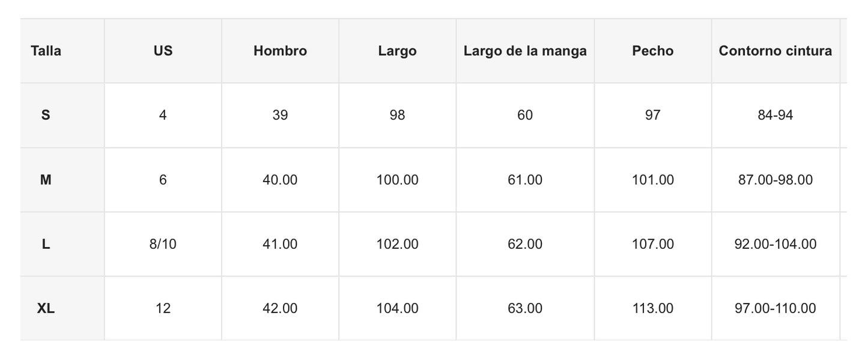Select the Largo de la manga header
This screenshot has width=868, height=348.
coord(525,51)
